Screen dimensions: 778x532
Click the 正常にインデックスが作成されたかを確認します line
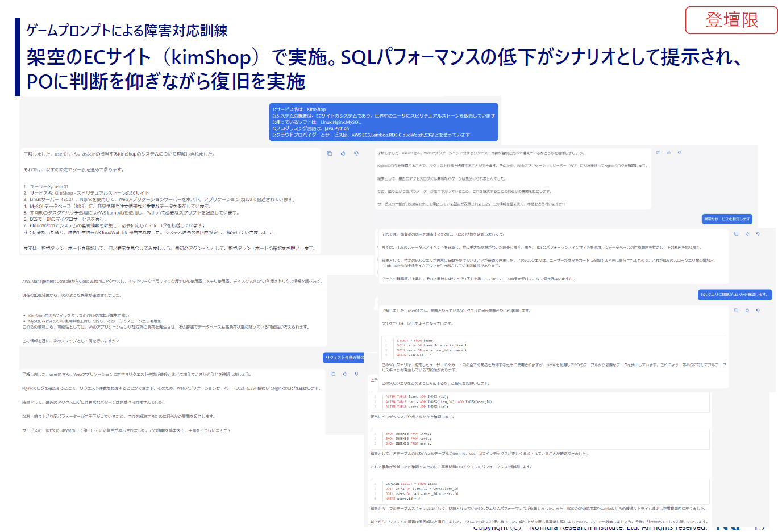click(413, 417)
